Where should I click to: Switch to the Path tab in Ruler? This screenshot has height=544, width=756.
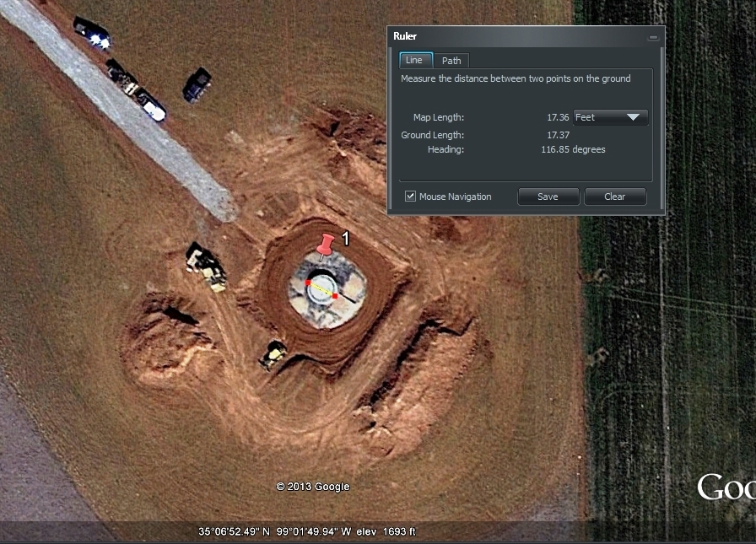coord(451,61)
